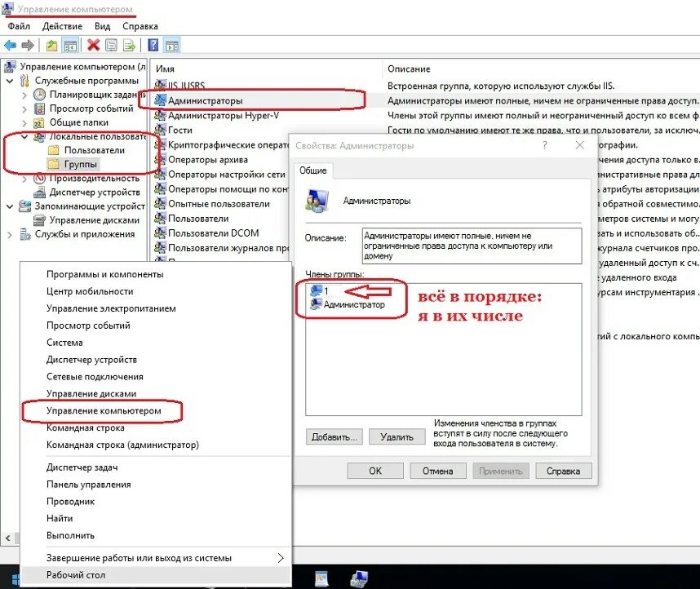Click the tree pane left scroll arrow

point(7,538)
